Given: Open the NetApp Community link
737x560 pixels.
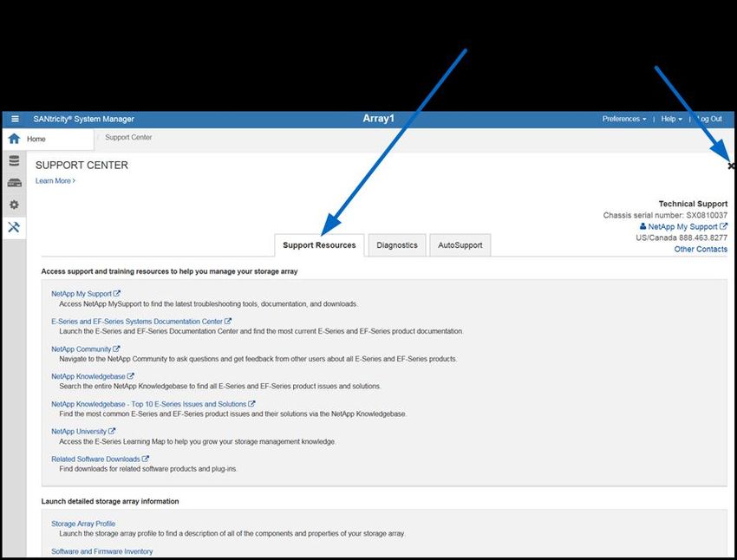Looking at the screenshot, I should coord(81,349).
